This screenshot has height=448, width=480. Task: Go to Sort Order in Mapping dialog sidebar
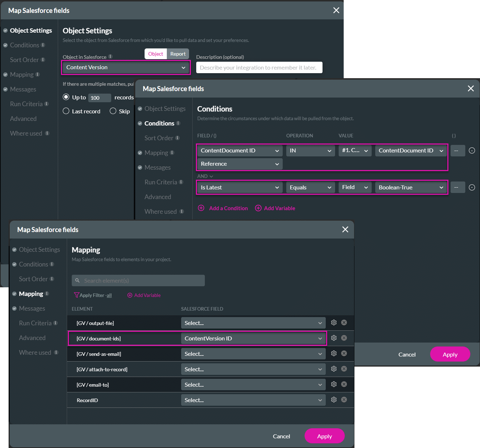[x=33, y=279]
